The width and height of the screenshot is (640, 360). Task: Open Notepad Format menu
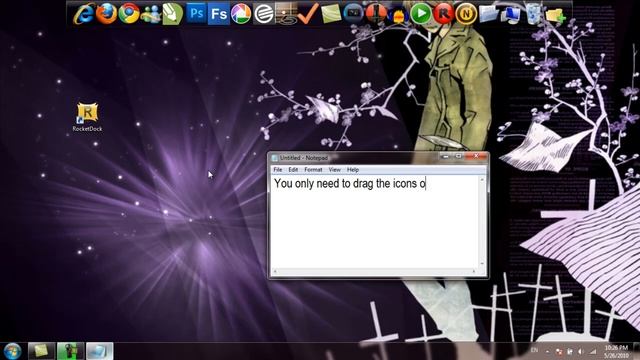tap(313, 169)
